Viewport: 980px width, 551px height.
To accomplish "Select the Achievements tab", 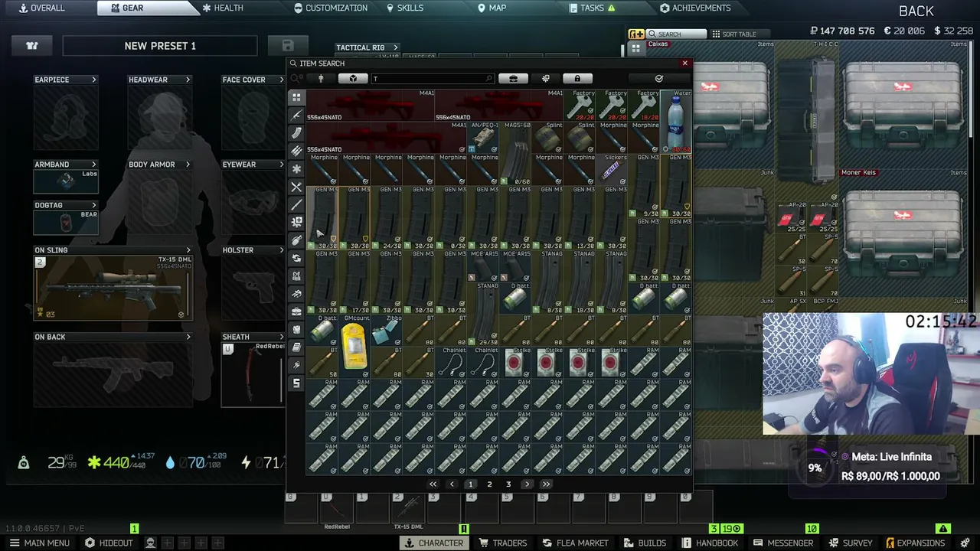I will [x=695, y=8].
